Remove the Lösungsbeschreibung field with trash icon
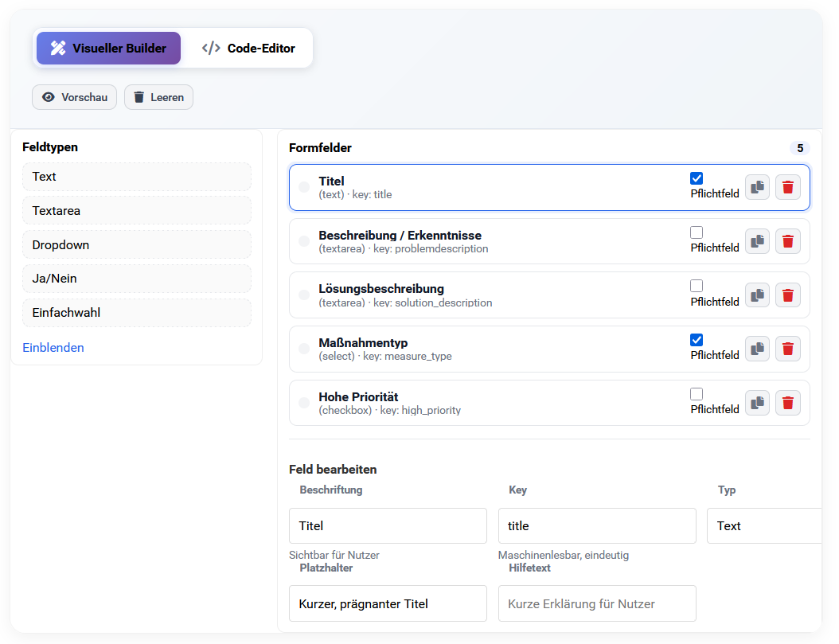839x644 pixels. point(787,295)
